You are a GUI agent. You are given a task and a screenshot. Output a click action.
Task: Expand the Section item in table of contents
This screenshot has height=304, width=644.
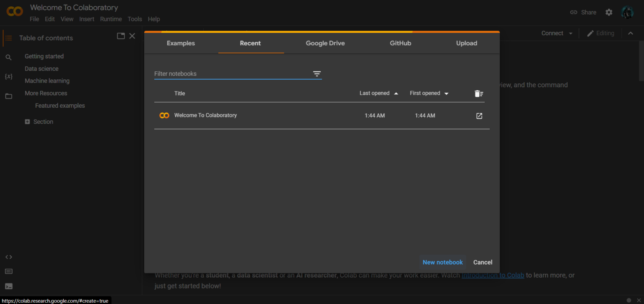[x=27, y=122]
